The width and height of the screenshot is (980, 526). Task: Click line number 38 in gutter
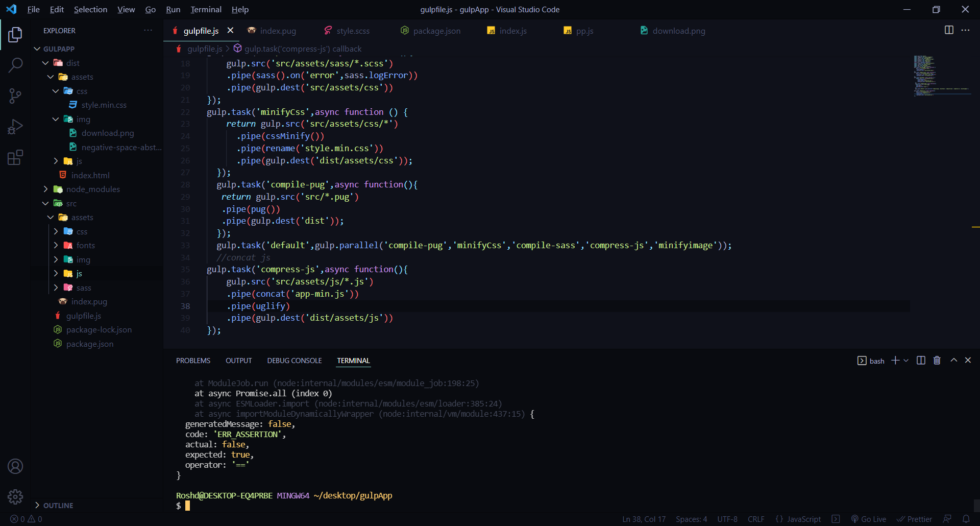[x=185, y=306]
